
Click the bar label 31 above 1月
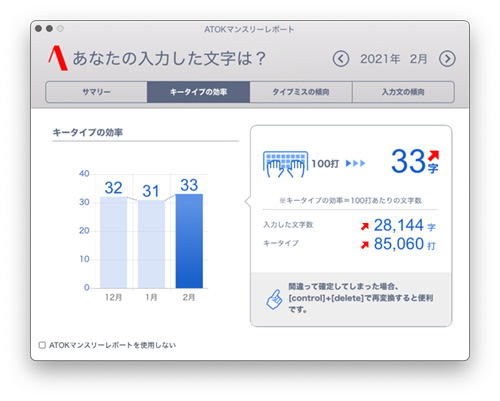151,191
